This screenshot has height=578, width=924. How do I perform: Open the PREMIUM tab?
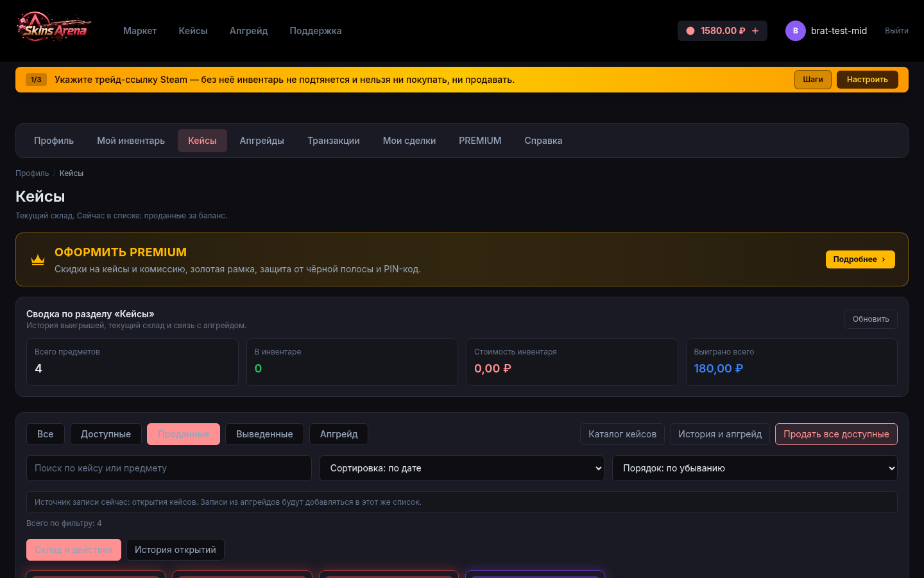pos(480,141)
